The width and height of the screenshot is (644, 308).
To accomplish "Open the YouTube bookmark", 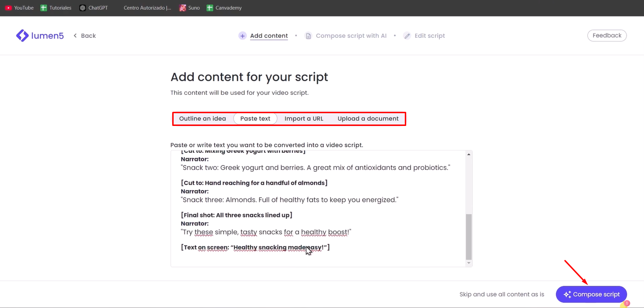I will pos(19,8).
